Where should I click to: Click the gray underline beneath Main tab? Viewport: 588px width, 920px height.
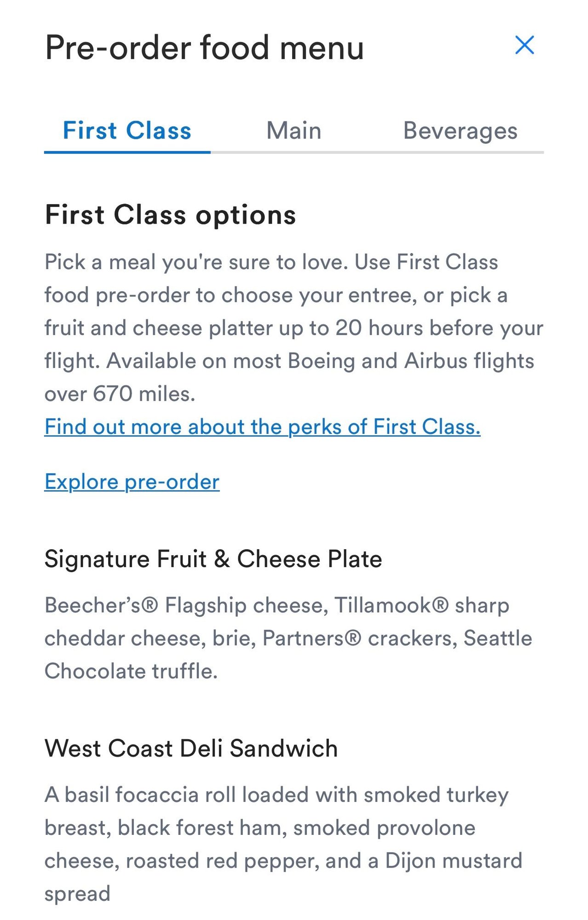pyautogui.click(x=294, y=152)
